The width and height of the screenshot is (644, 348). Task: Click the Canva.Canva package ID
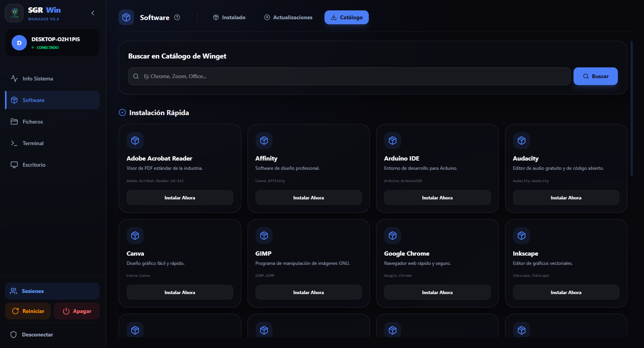point(138,276)
